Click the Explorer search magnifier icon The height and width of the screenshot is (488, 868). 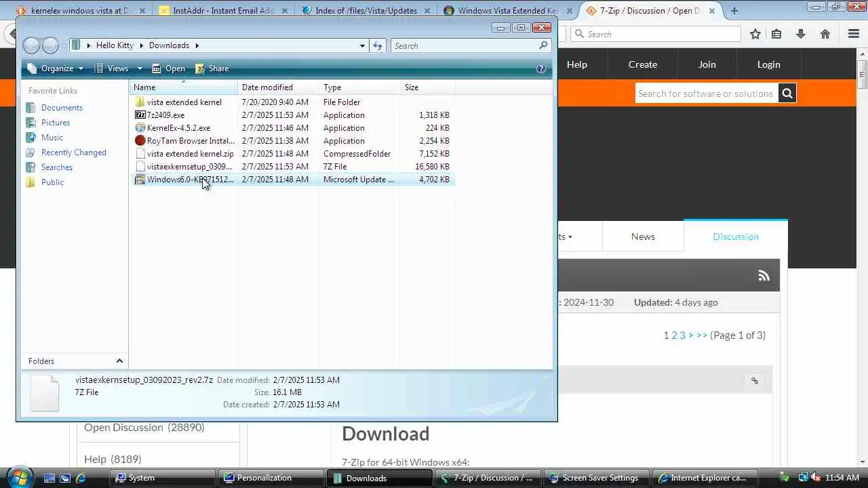543,45
